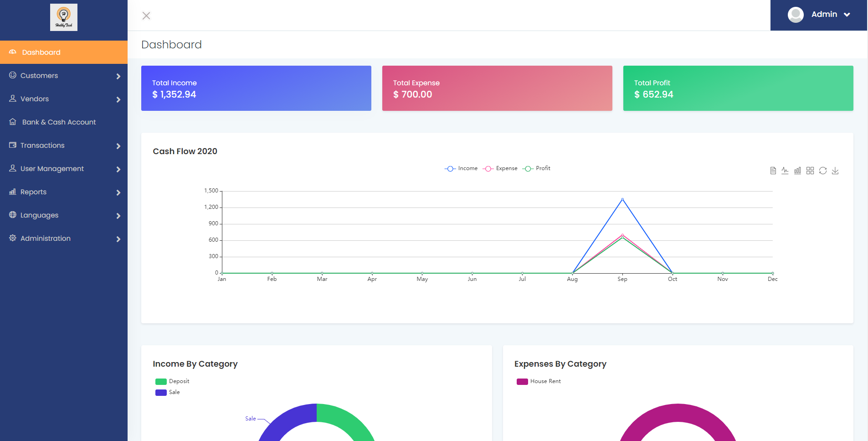Restore the Cash Flow chart

click(x=823, y=171)
